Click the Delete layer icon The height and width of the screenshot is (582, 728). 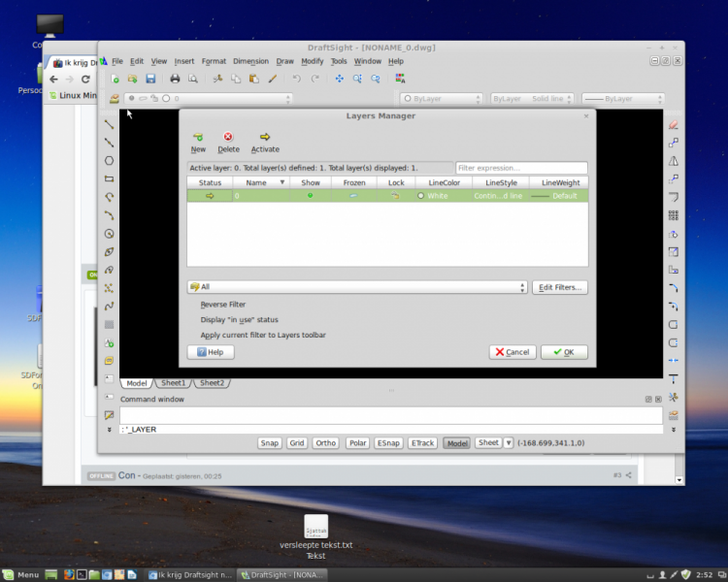(x=228, y=138)
